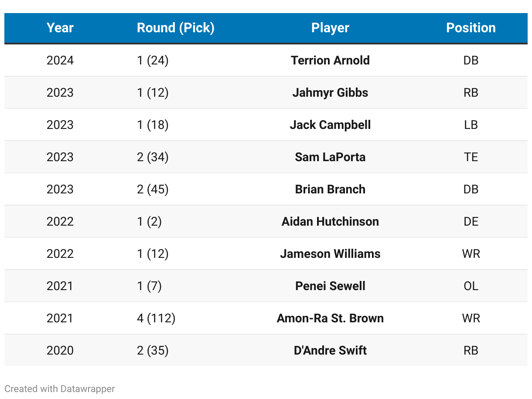Click the Brian Branch cell
Screen dimensions: 532x399
[x=330, y=189]
